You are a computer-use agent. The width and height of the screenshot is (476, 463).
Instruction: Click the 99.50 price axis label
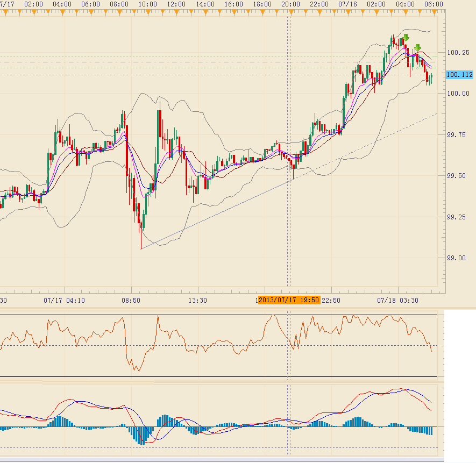pyautogui.click(x=456, y=176)
